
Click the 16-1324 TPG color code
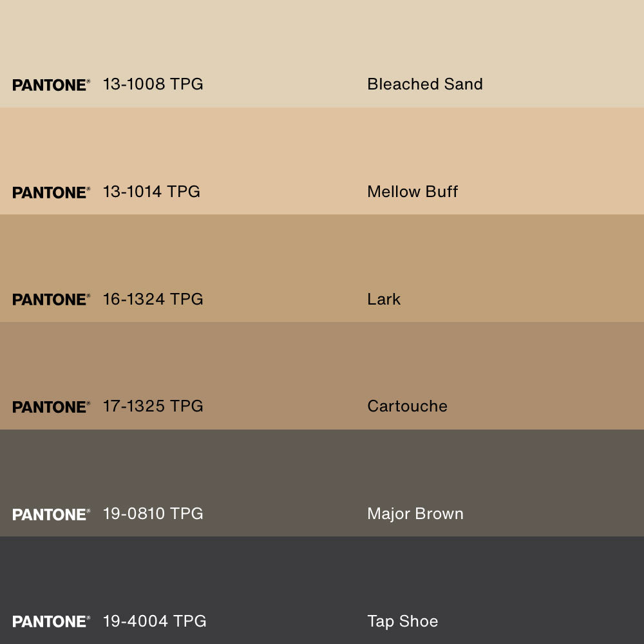[x=153, y=299]
